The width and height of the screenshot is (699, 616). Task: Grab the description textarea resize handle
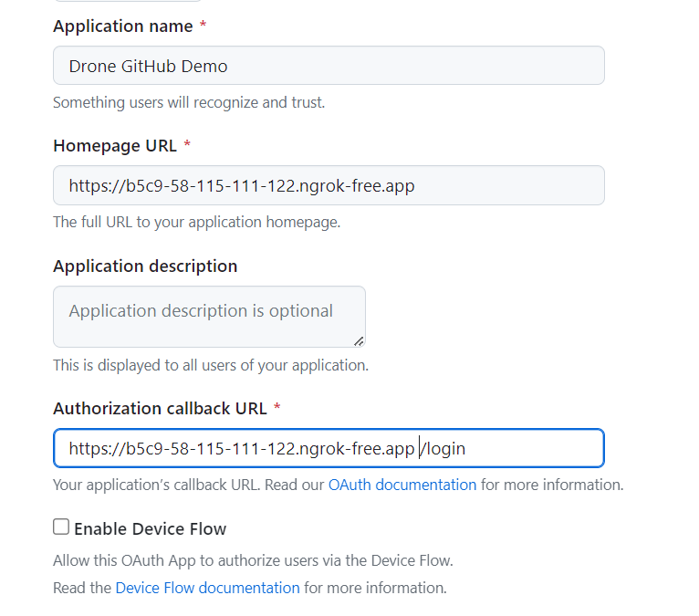[x=359, y=341]
